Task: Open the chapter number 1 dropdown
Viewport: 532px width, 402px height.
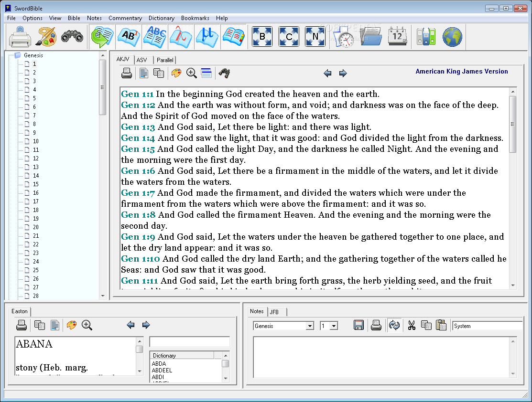Action: tap(334, 326)
